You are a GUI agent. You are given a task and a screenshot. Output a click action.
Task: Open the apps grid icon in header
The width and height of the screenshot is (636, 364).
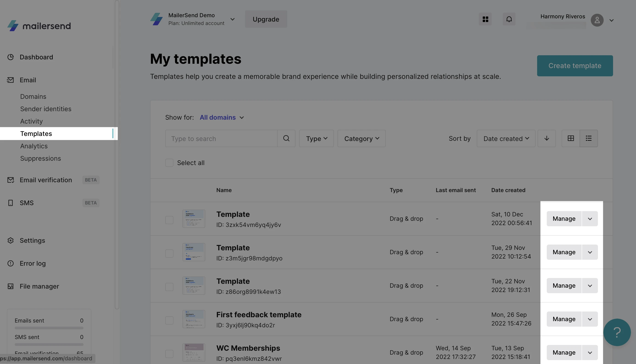click(x=485, y=19)
